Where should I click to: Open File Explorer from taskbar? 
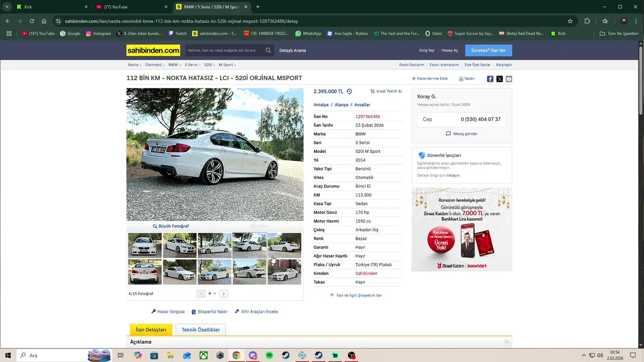[170, 355]
